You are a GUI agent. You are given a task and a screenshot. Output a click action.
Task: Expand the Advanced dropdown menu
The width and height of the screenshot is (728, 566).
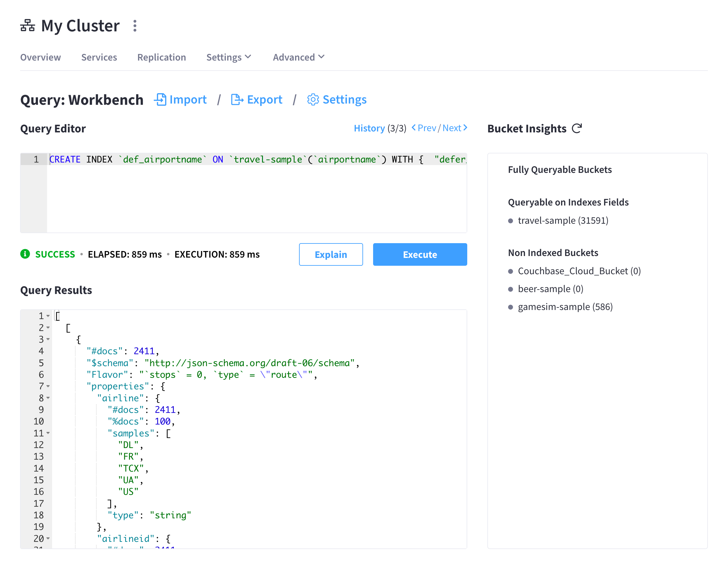pos(298,57)
